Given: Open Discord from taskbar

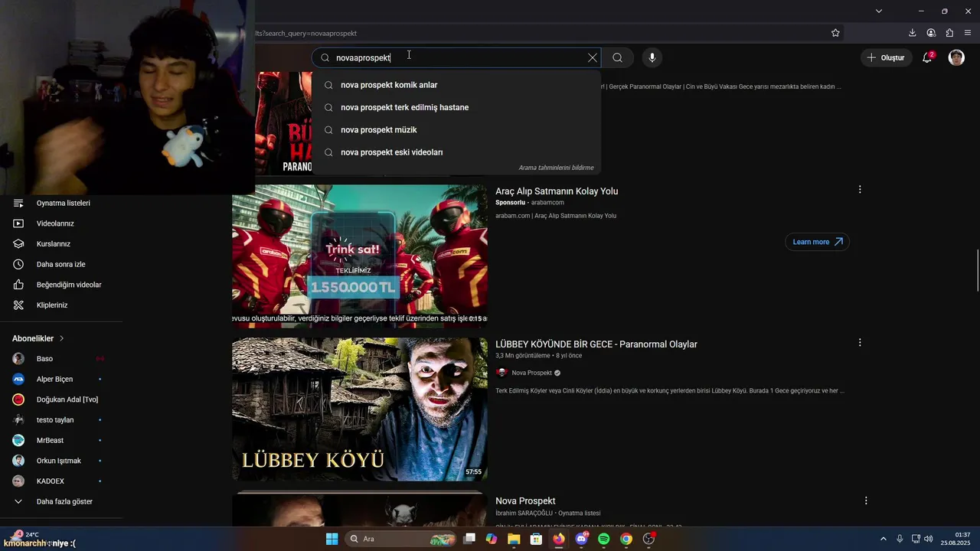Looking at the screenshot, I should (x=581, y=539).
